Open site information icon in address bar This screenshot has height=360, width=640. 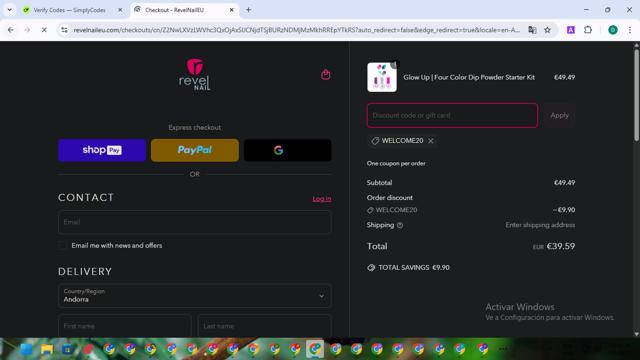[x=64, y=30]
